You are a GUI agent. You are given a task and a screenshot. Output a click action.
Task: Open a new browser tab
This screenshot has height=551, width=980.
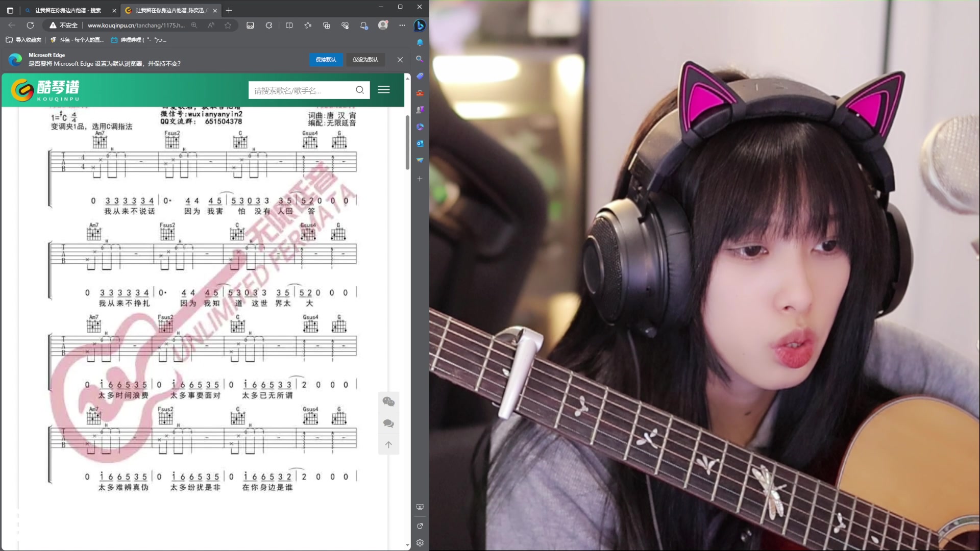[229, 10]
